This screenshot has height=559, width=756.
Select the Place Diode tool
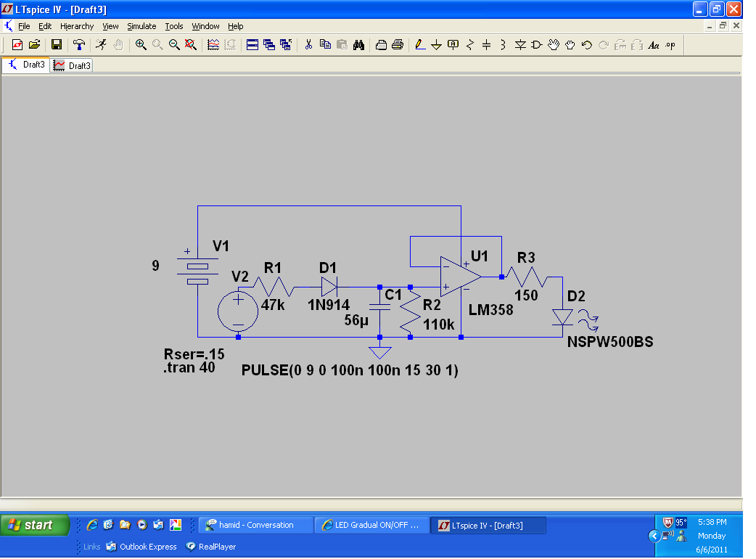click(520, 45)
